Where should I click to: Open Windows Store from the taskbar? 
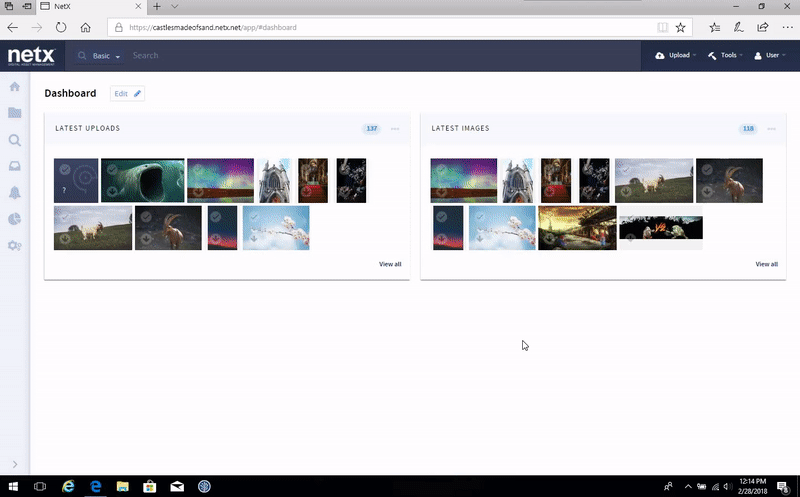(149, 486)
